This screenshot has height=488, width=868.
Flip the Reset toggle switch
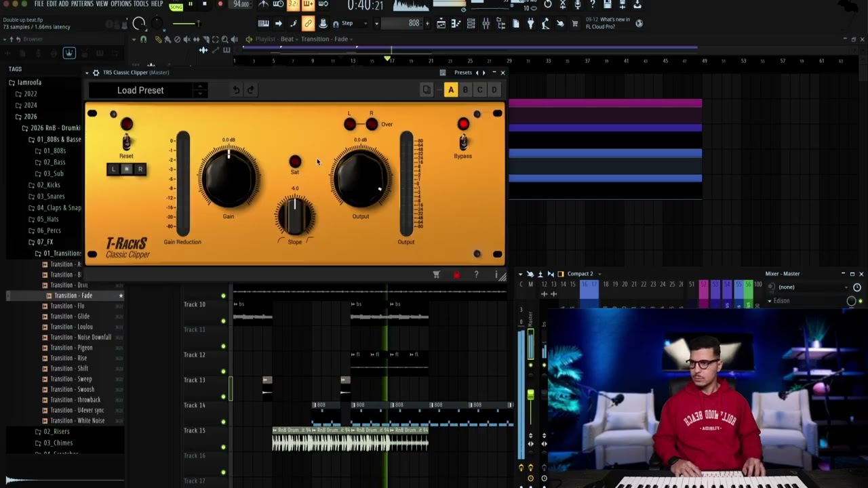click(126, 142)
